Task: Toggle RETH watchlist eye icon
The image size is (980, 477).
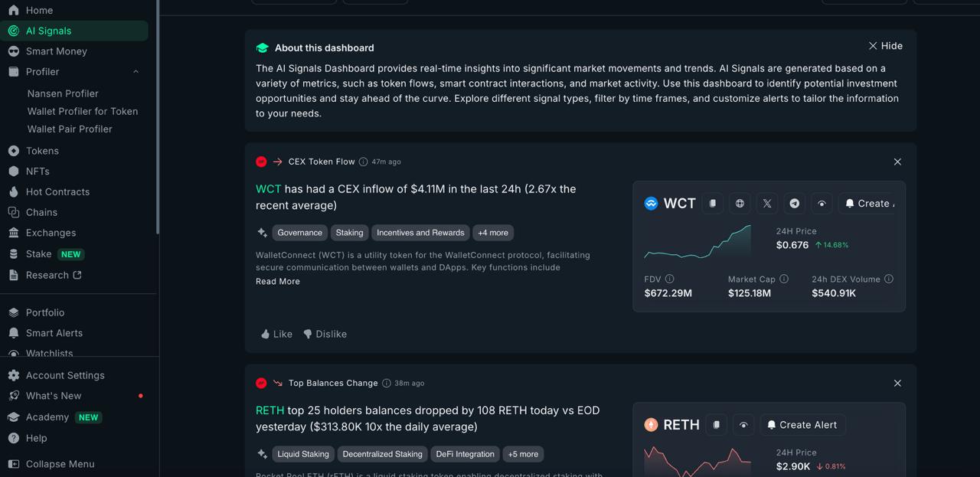Action: click(743, 425)
